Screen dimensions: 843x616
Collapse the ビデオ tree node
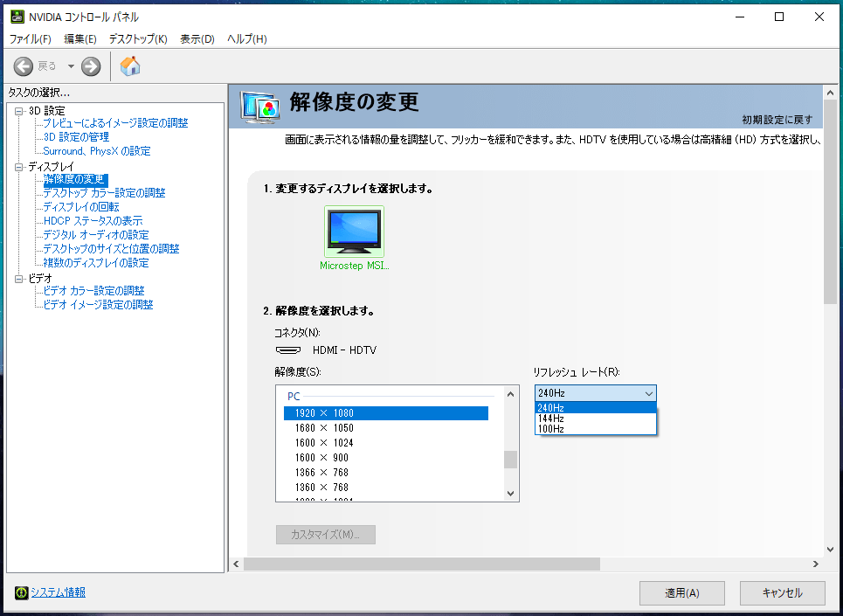[18, 279]
